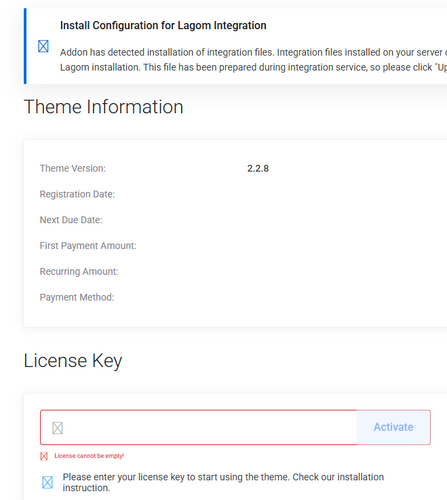Click the Recurring Amount label

[x=79, y=271]
